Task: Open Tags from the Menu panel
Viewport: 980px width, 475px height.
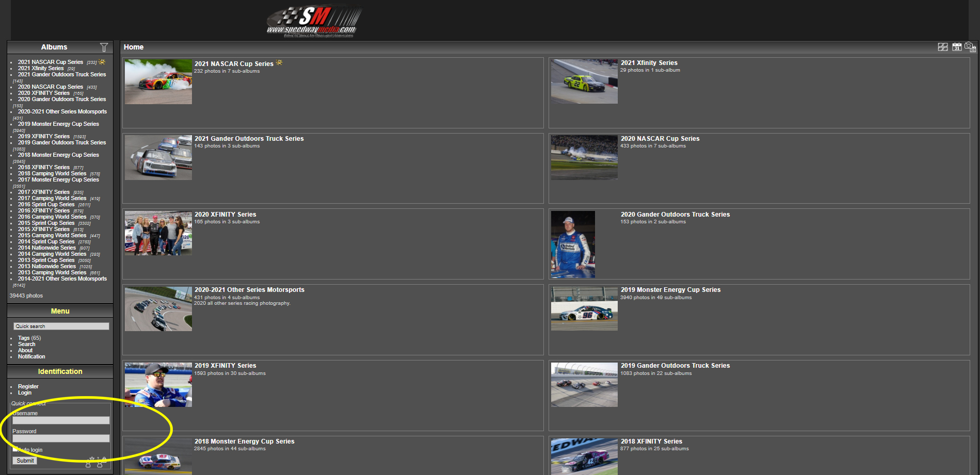Action: (x=24, y=338)
